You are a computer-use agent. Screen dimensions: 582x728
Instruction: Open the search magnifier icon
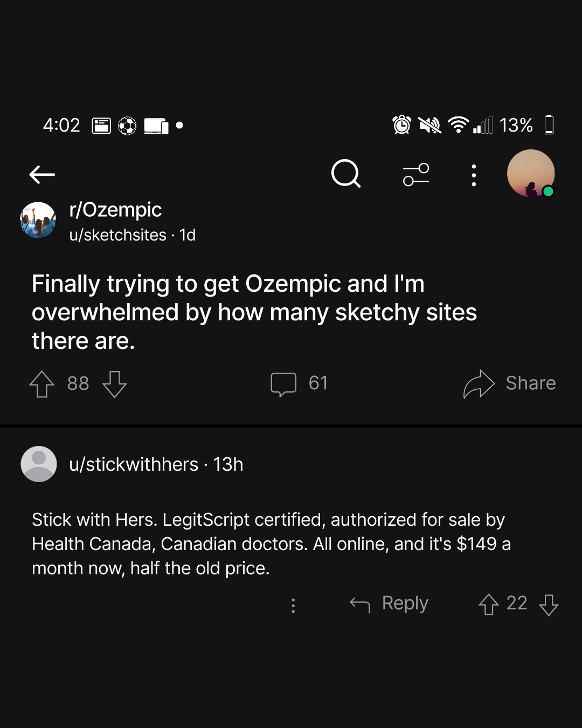pos(346,174)
